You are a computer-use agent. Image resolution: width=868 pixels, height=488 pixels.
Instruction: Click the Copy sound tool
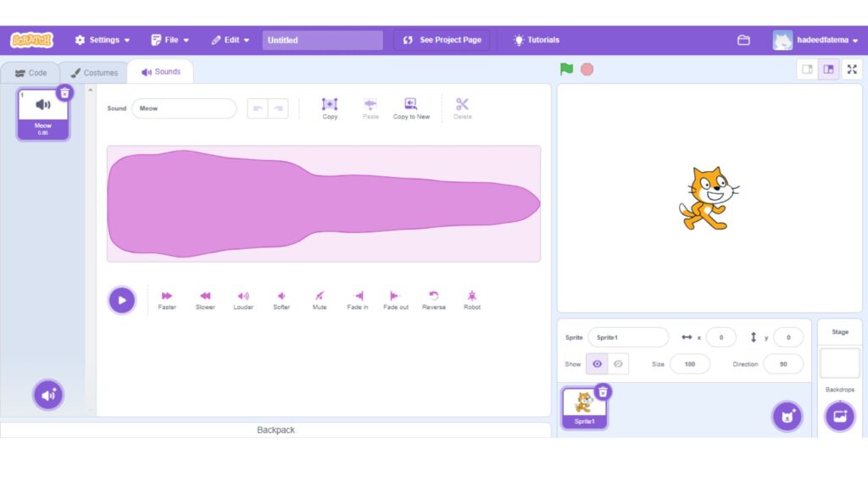pos(330,108)
